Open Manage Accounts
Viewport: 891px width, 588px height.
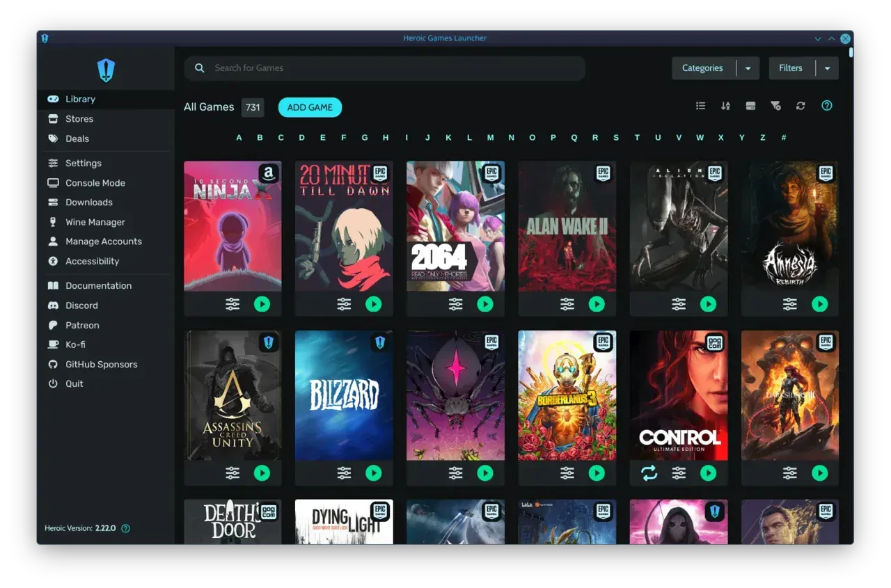tap(106, 241)
